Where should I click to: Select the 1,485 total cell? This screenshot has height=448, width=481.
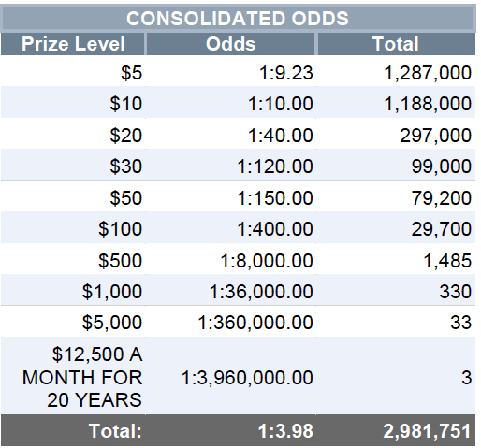[396, 260]
